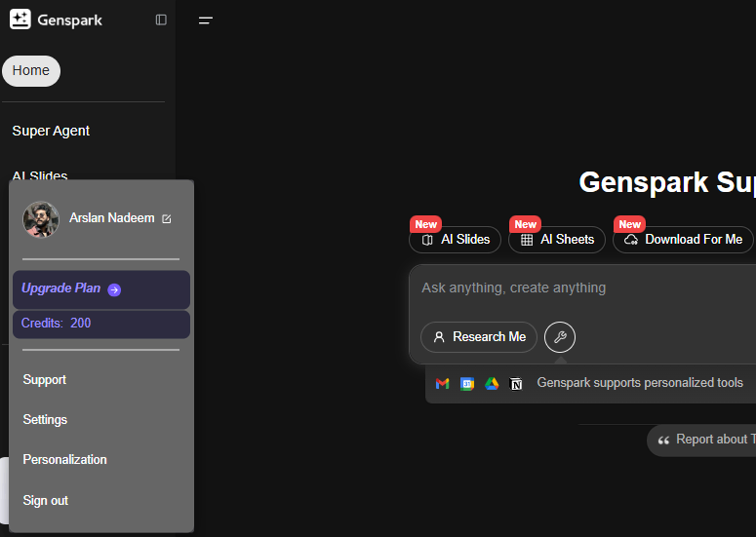Click Genspark supports personalized tools text
Screen dimensions: 756x537
pyautogui.click(x=640, y=383)
